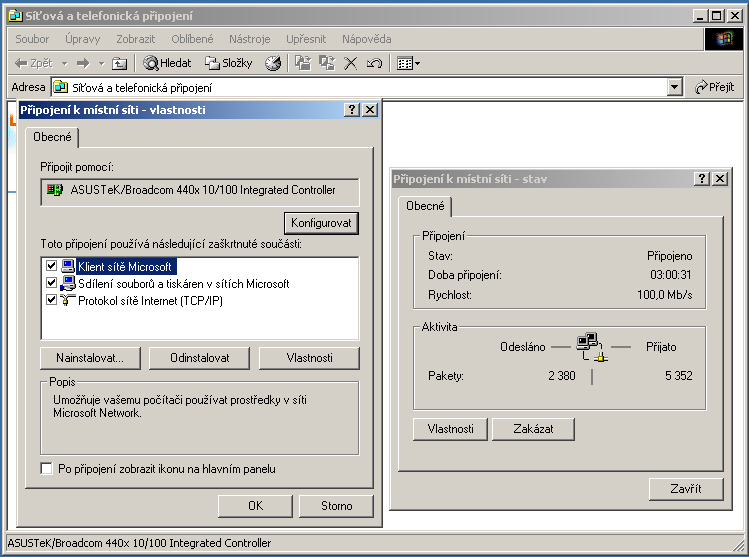Click the Připojeno status value
Image resolution: width=749 pixels, height=557 pixels.
(x=669, y=256)
